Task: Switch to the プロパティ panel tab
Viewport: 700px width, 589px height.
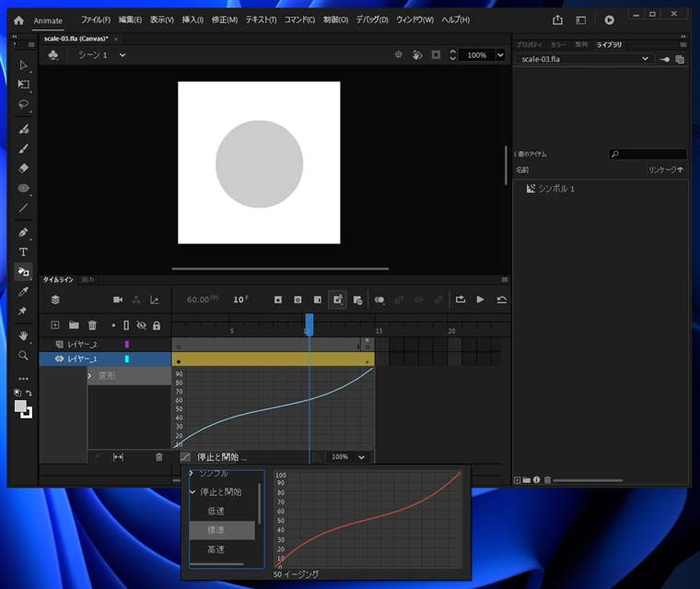Action: click(529, 44)
